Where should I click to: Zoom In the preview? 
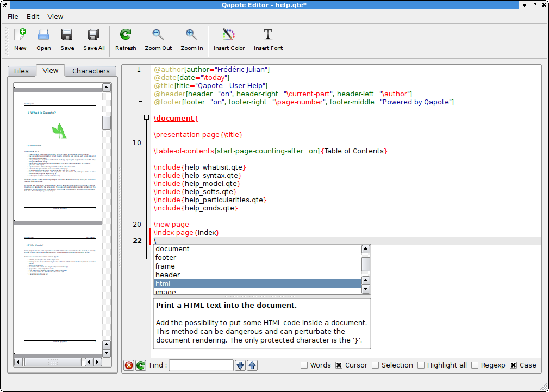click(x=191, y=40)
